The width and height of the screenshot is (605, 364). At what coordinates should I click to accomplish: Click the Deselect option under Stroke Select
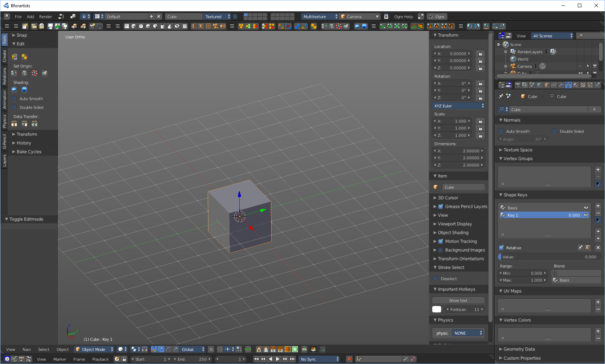(448, 279)
